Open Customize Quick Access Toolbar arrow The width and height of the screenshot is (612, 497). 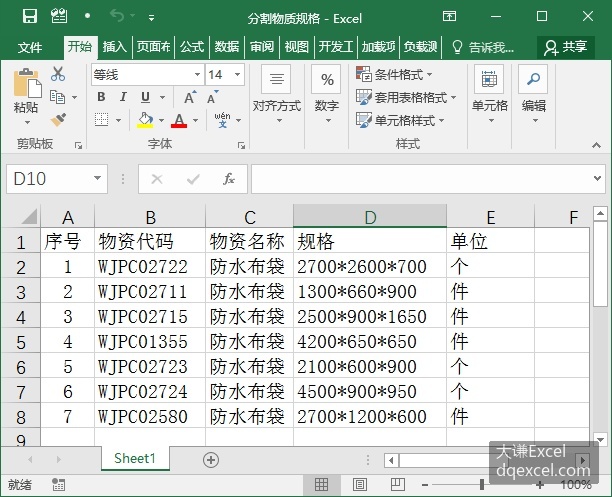tap(151, 18)
